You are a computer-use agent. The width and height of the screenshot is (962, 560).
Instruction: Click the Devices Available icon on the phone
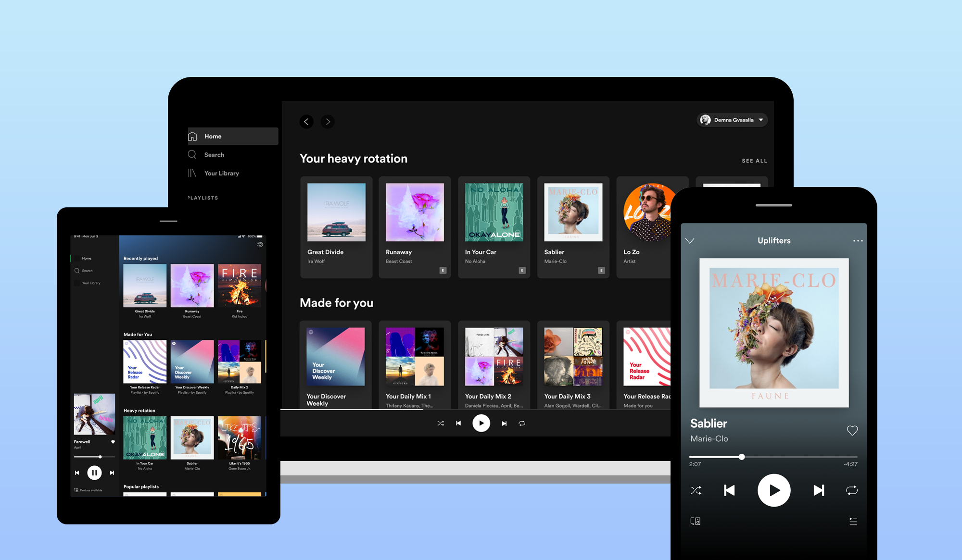[696, 521]
